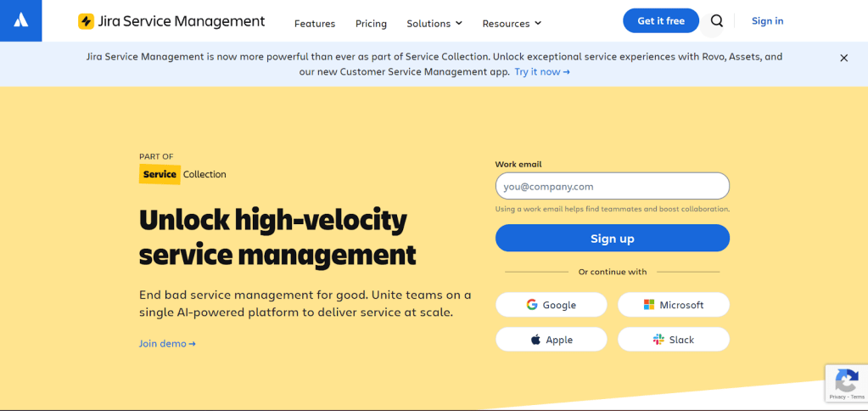
Task: Continue with Slack sign-up button
Action: click(x=673, y=340)
